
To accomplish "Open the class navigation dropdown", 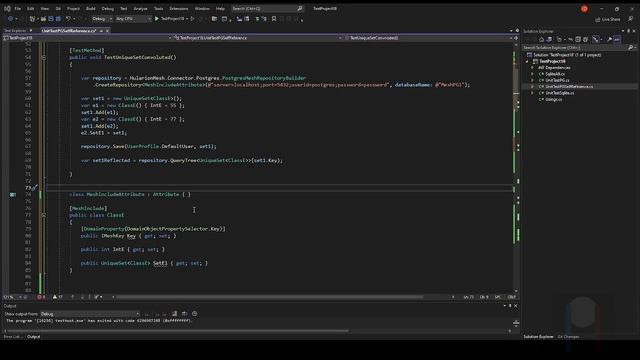I will [x=258, y=38].
